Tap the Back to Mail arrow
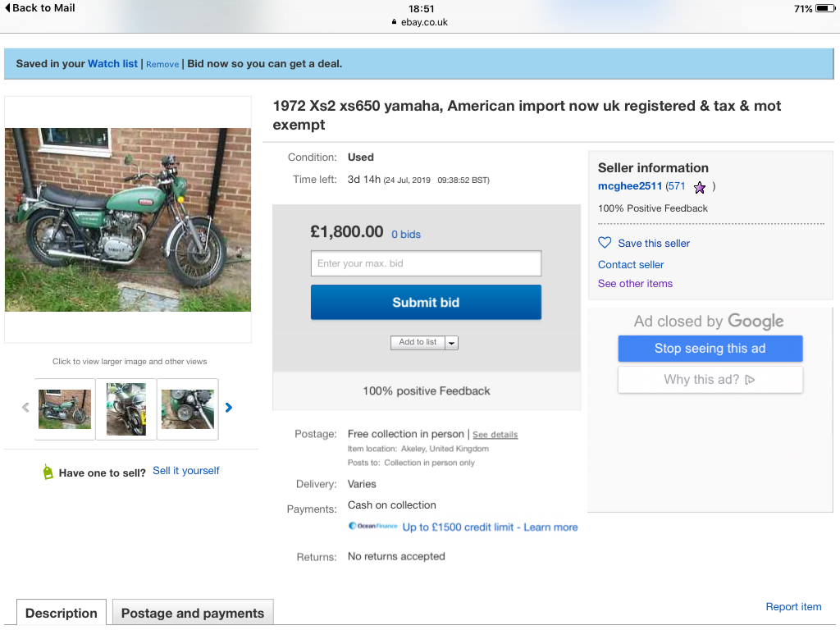Image resolution: width=840 pixels, height=630 pixels. [8, 8]
